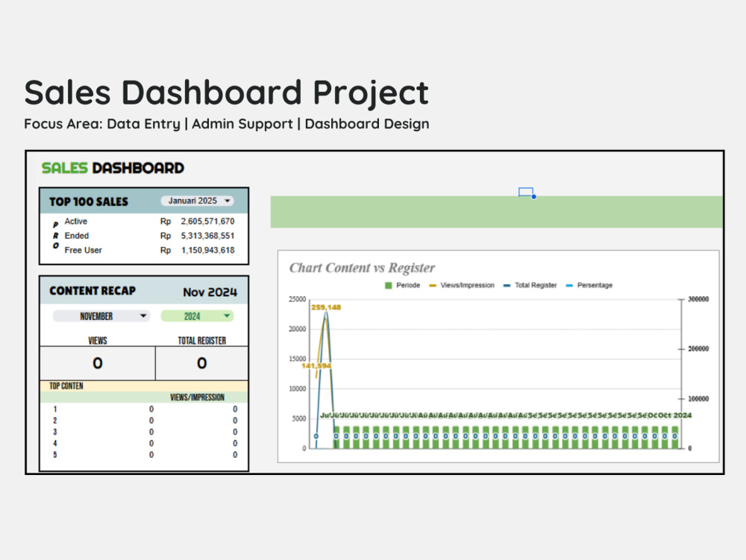Viewport: 746px width, 560px height.
Task: Click the green banner bar above chart
Action: (496, 212)
